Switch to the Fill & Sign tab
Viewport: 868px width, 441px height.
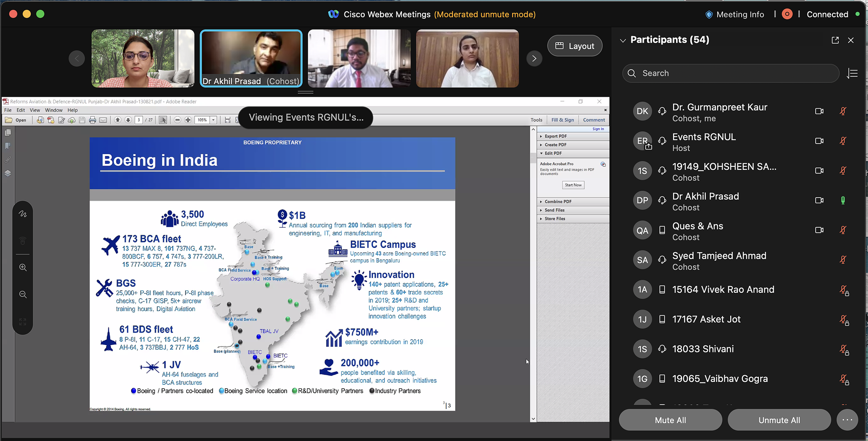coord(562,120)
